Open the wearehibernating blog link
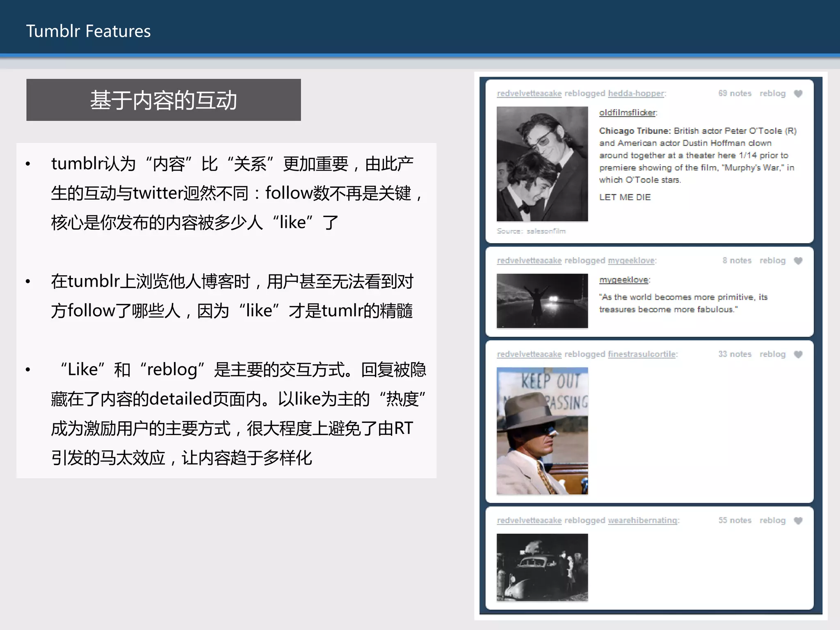The image size is (840, 630). click(x=643, y=520)
